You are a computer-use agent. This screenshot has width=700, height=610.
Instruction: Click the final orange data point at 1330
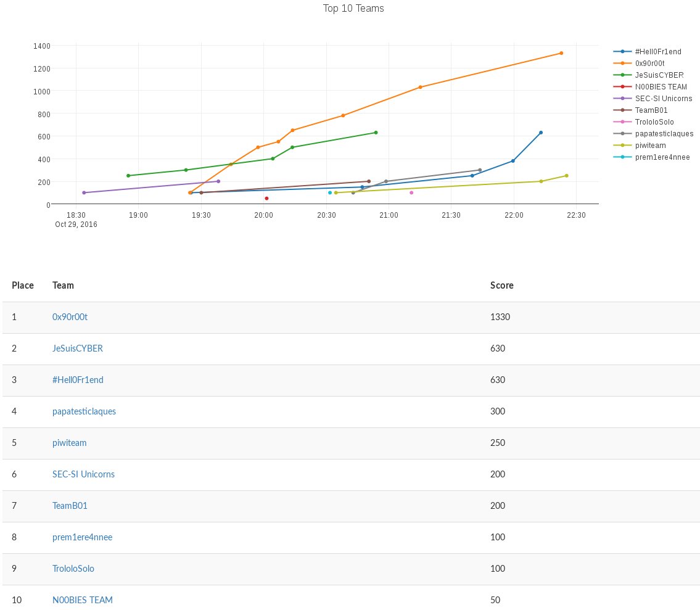[561, 53]
